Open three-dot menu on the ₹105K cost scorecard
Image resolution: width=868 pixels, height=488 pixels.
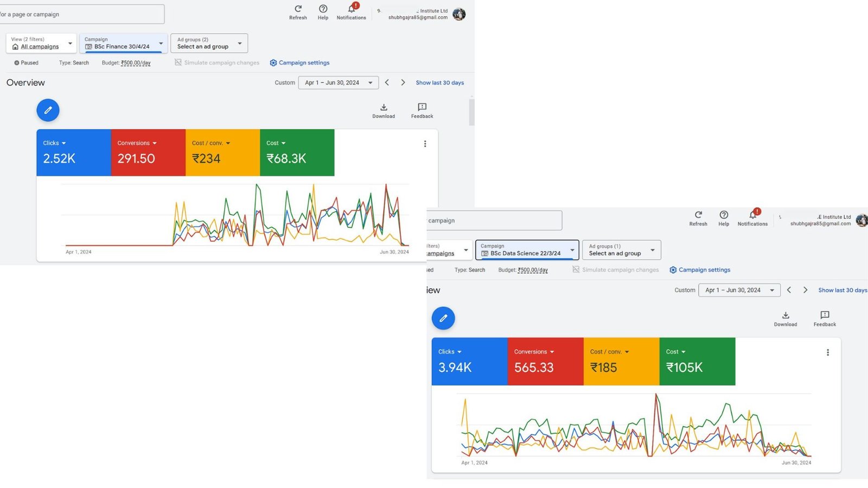(828, 352)
